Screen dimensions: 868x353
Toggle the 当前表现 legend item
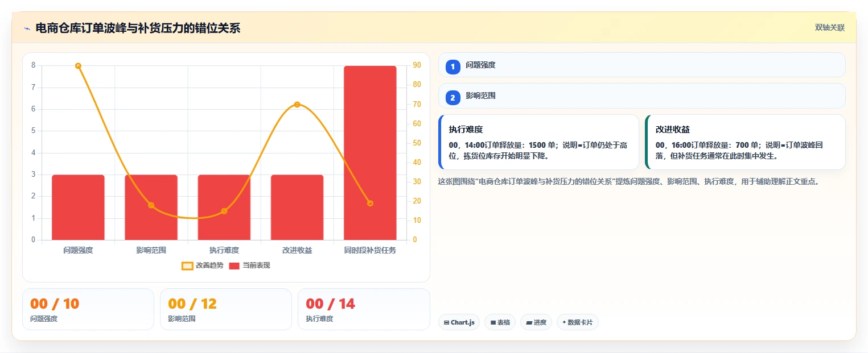(249, 265)
